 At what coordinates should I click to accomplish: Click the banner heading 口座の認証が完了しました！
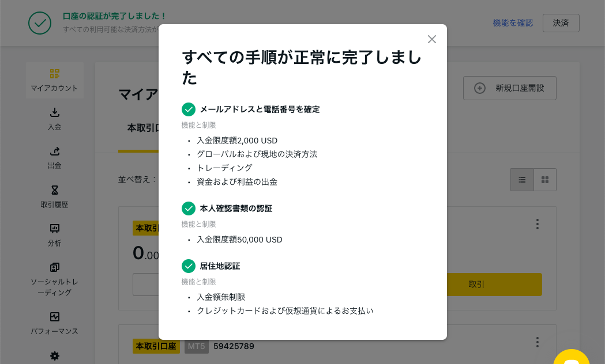[x=114, y=16]
